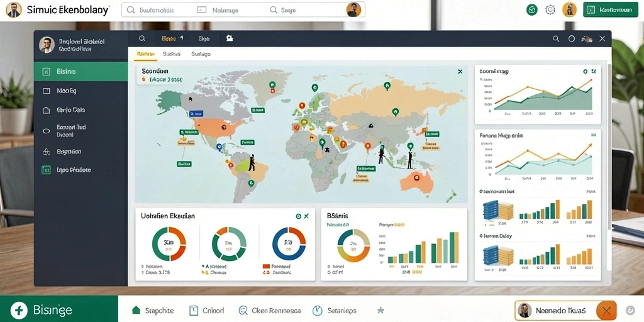This screenshot has width=644, height=322.
Task: Switch to the Sushas sub-tab
Action: (172, 54)
